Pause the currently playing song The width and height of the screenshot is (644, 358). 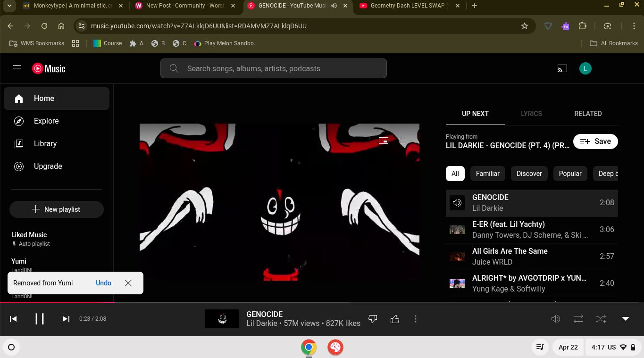[40, 319]
